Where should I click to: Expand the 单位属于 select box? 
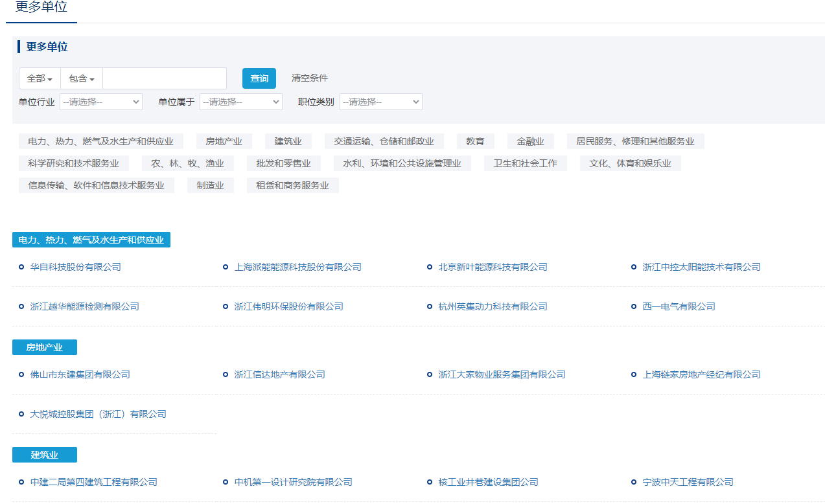241,102
